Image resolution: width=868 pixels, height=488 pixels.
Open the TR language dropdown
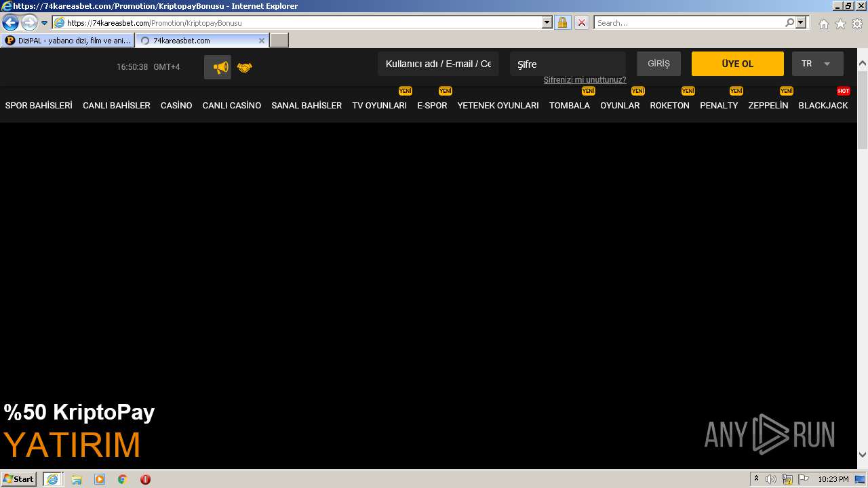point(817,64)
